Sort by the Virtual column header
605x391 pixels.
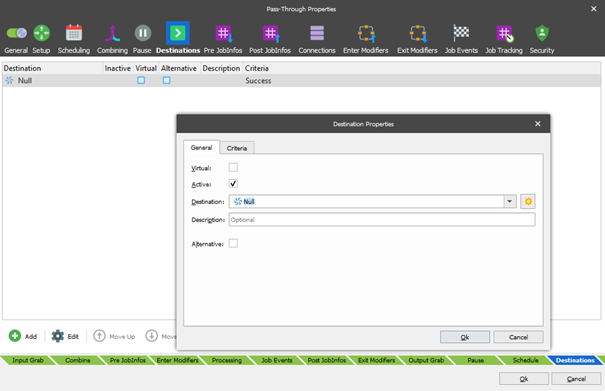146,68
